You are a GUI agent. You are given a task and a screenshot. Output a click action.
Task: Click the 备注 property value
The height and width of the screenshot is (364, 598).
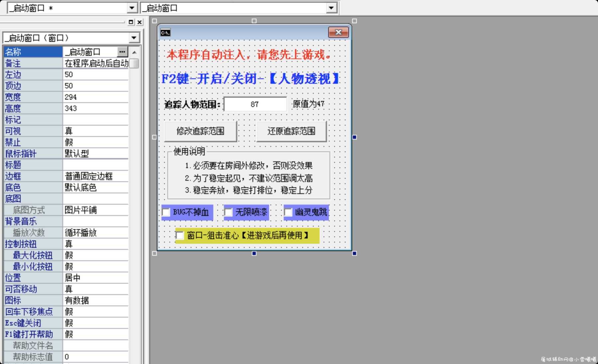(x=96, y=63)
